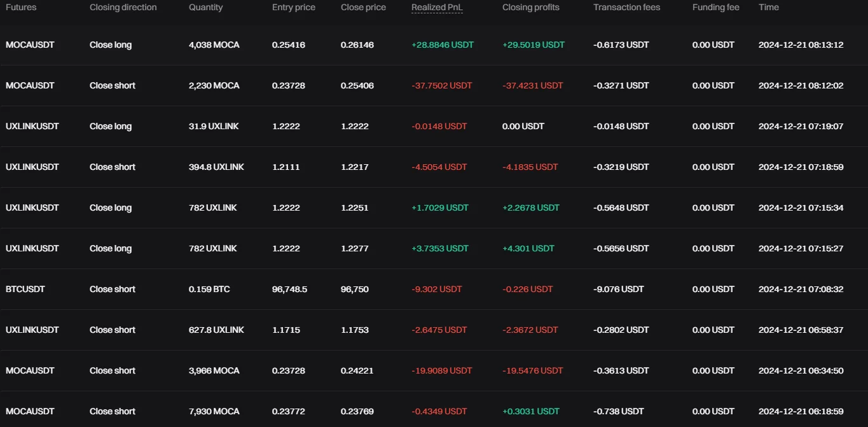The height and width of the screenshot is (427, 868).
Task: Click the Realized PnL column header
Action: coord(437,8)
